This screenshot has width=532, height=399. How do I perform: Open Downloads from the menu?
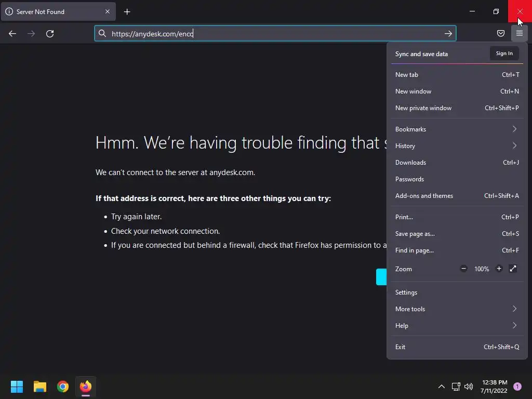coord(457,163)
